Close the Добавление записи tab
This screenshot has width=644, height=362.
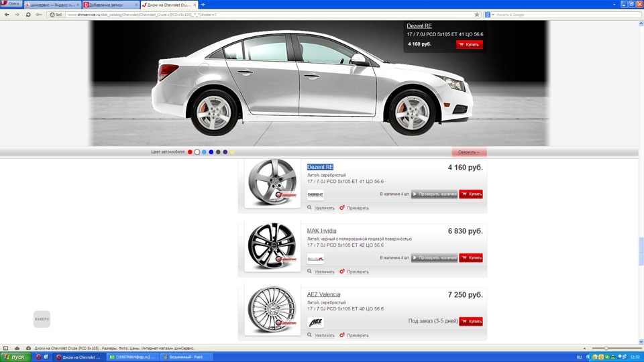tap(136, 5)
